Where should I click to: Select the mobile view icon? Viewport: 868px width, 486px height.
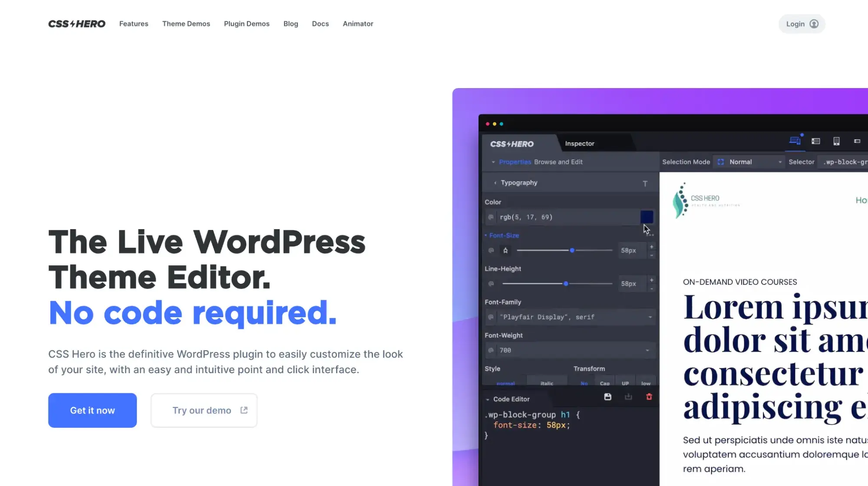tap(836, 142)
